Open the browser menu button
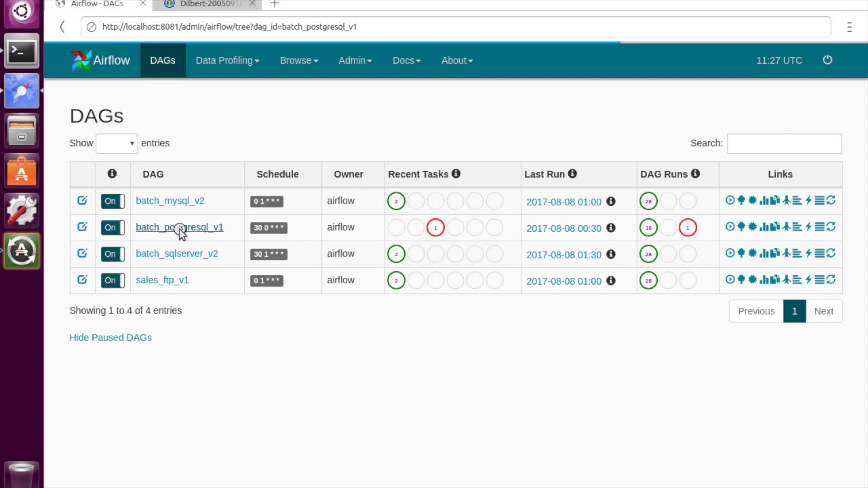Image resolution: width=868 pixels, height=488 pixels. coord(849,27)
